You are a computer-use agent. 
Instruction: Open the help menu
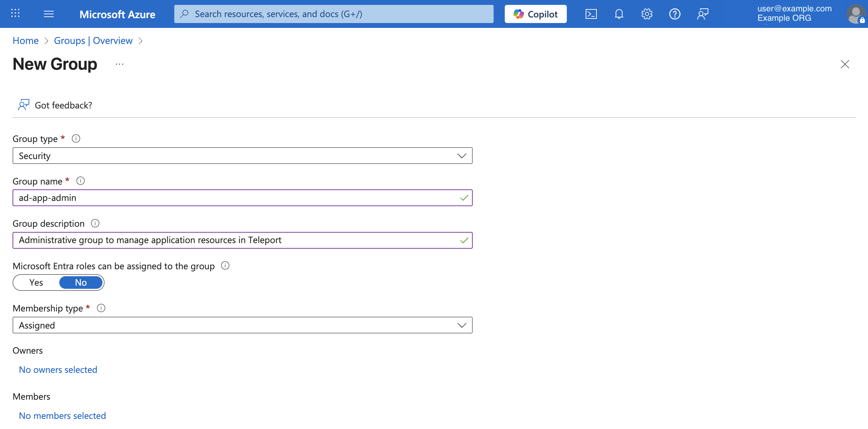(x=675, y=14)
